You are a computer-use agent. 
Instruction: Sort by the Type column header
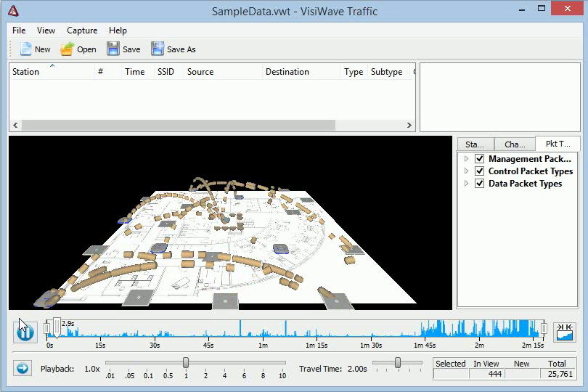tap(354, 71)
